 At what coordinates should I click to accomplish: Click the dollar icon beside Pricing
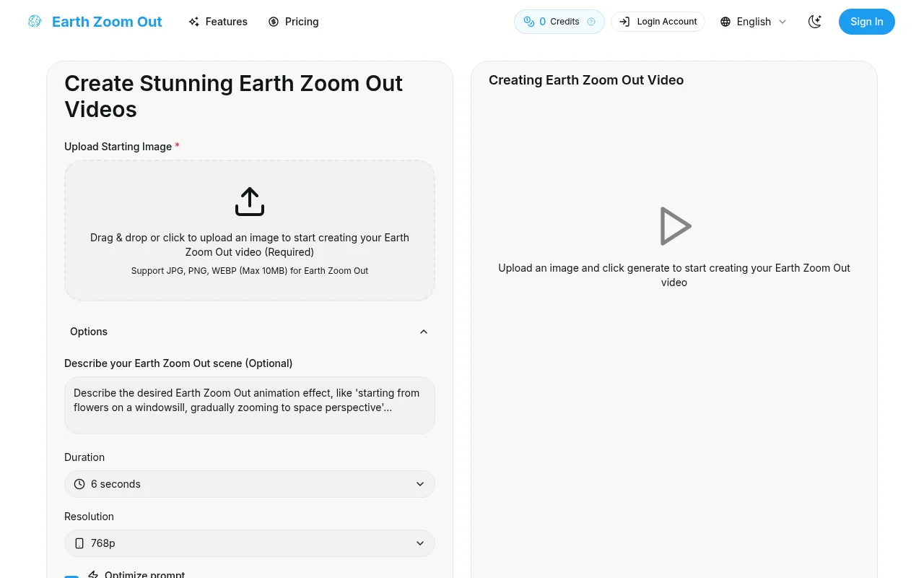(x=274, y=22)
